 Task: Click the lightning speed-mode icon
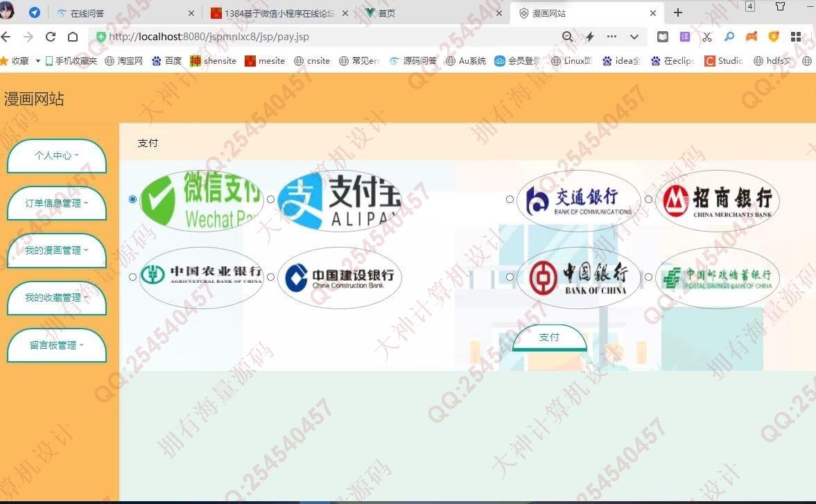point(589,37)
